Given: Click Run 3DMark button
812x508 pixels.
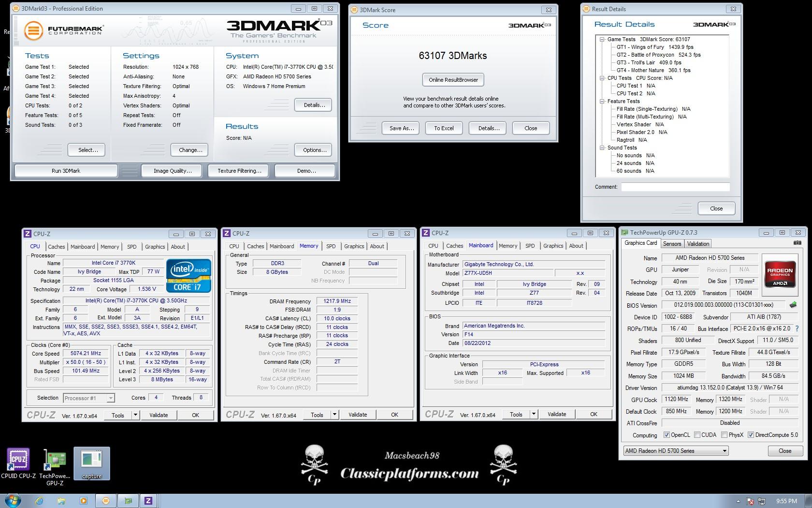Looking at the screenshot, I should tap(66, 171).
